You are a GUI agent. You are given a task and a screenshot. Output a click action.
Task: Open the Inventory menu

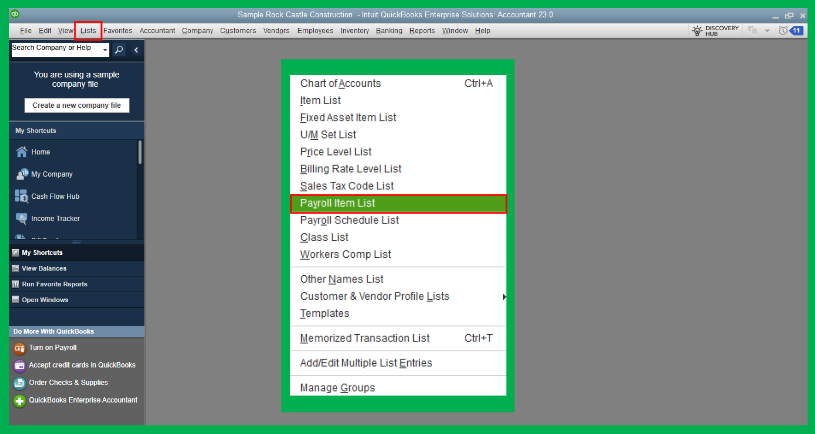(x=354, y=31)
